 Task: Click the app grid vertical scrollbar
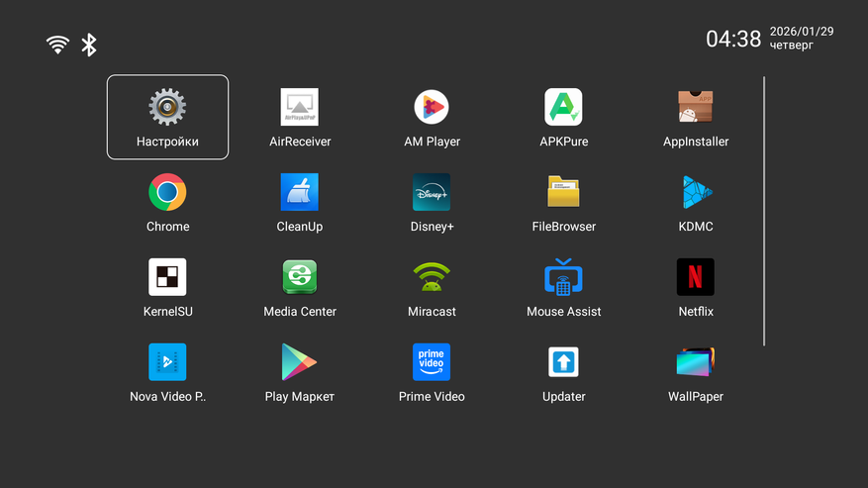pos(764,212)
